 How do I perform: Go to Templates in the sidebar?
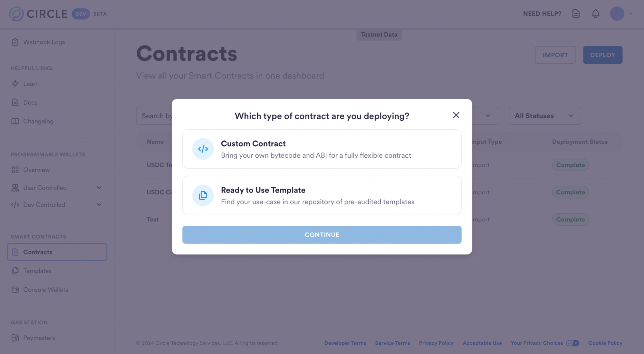click(37, 271)
